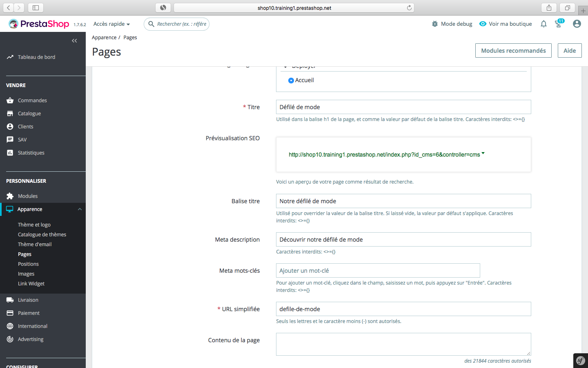
Task: Go back in Safari
Action: click(x=9, y=8)
